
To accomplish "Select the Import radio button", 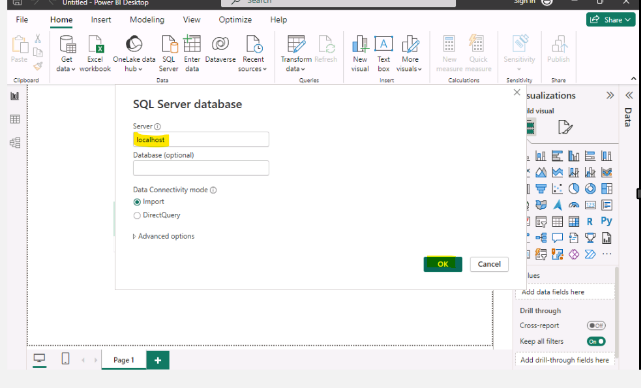I will click(x=137, y=202).
